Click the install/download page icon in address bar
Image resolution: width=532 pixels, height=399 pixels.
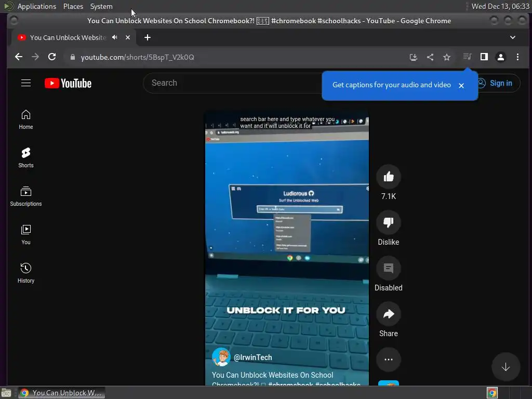[413, 57]
